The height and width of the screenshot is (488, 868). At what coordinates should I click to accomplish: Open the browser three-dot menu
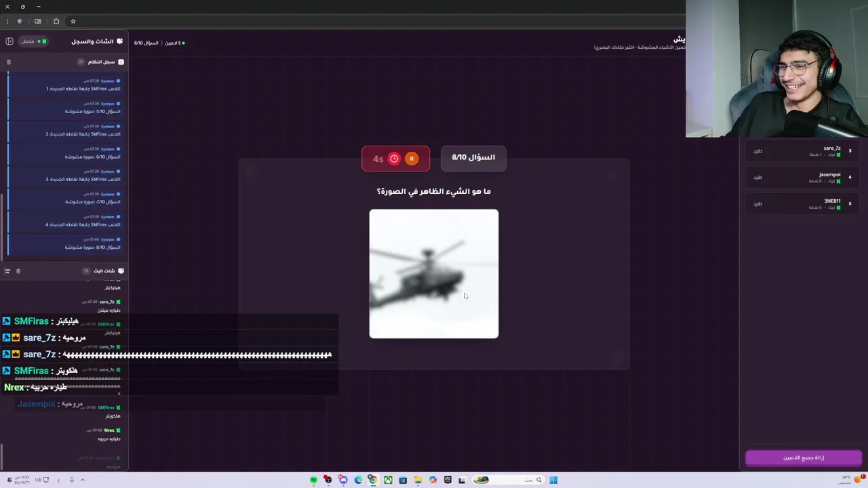click(x=7, y=21)
